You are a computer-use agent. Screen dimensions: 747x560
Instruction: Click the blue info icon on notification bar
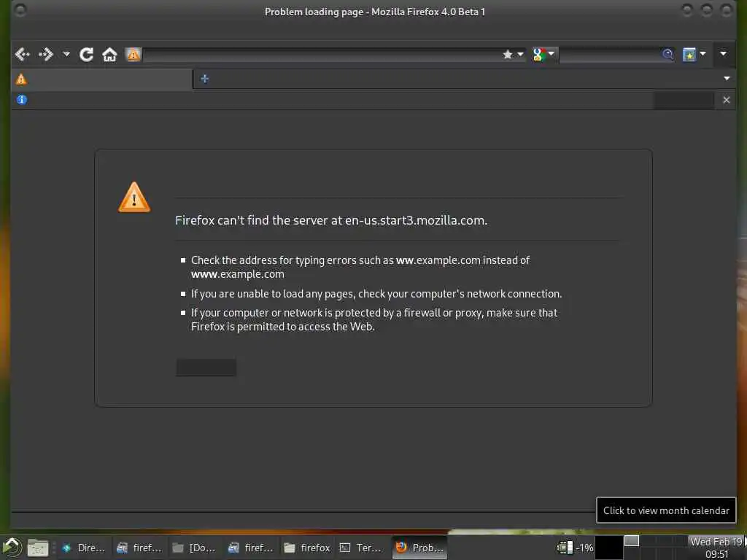[21, 99]
